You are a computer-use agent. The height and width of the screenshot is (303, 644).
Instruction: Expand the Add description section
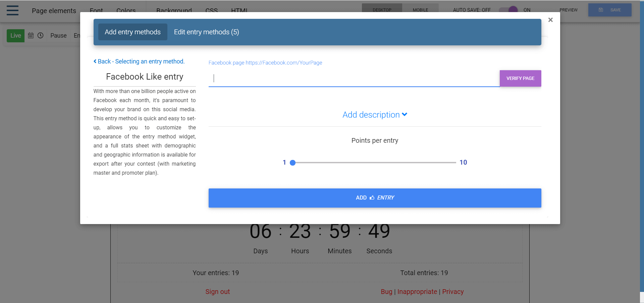[375, 115]
